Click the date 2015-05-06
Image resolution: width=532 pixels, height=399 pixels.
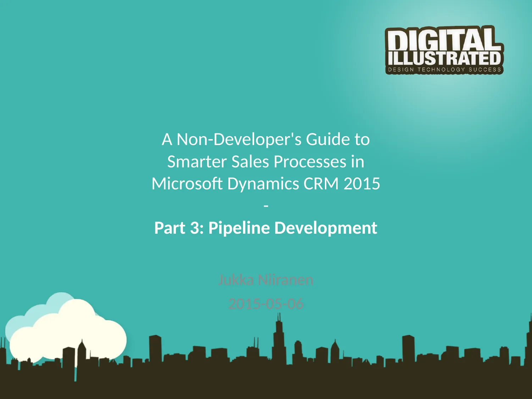coord(266,304)
